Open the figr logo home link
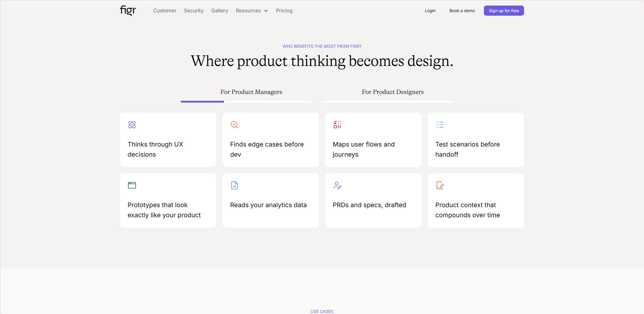Screen dimensions: 644x314 point(128,11)
